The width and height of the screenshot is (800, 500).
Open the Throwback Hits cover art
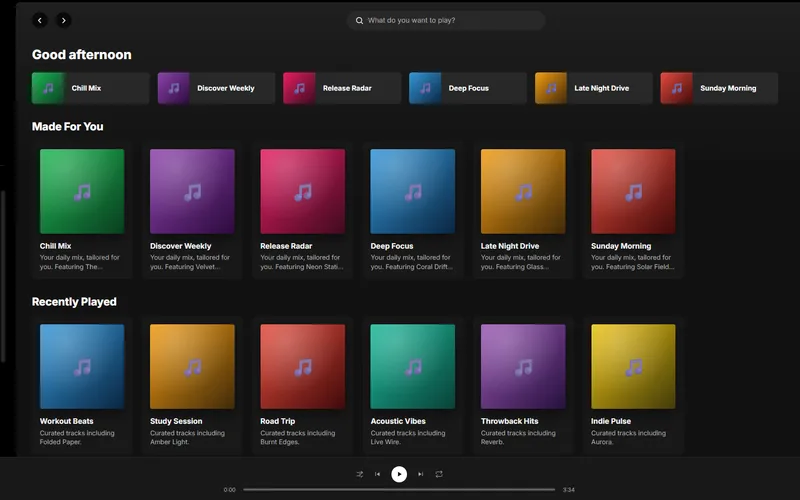pyautogui.click(x=523, y=366)
